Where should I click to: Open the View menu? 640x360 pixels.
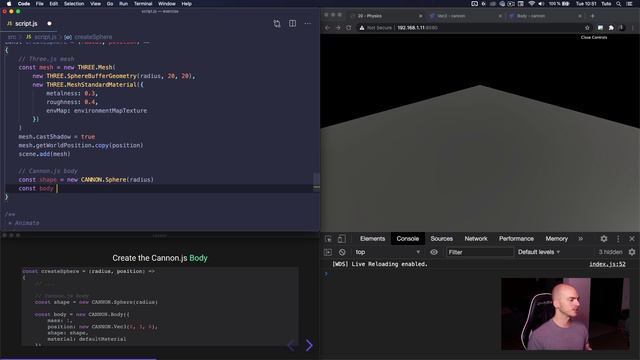(x=96, y=4)
